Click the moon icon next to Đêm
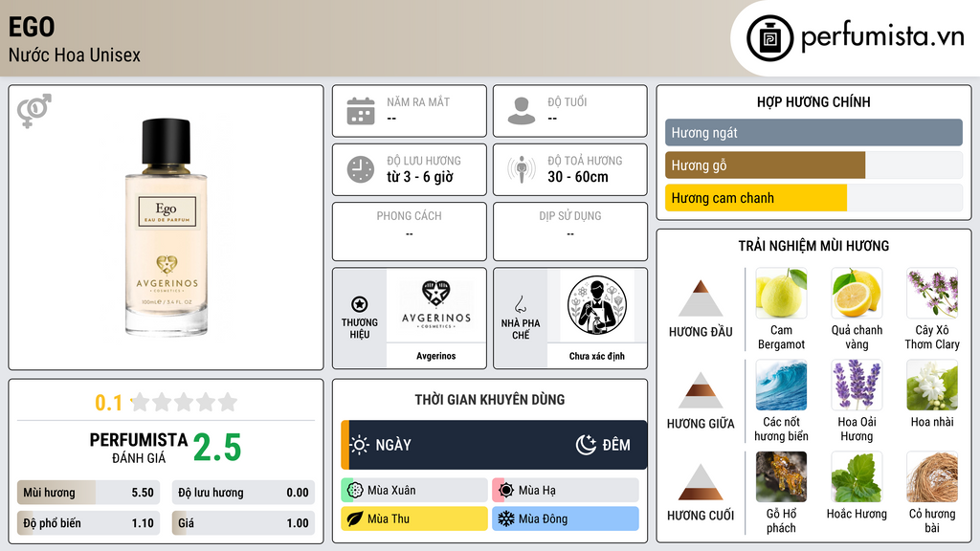This screenshot has width=980, height=551. pos(586,445)
